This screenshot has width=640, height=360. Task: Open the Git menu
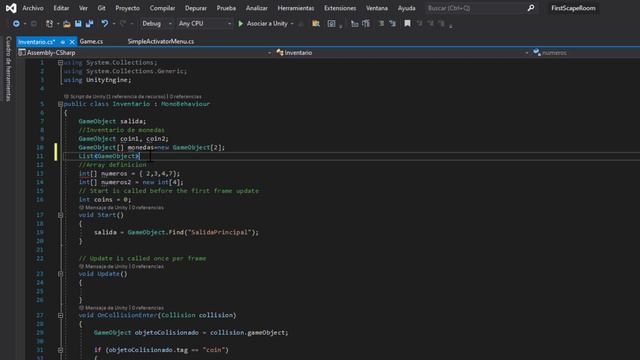click(101, 8)
